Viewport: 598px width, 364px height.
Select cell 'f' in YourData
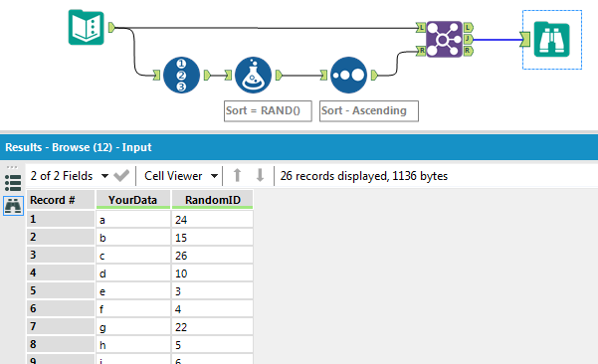point(132,309)
